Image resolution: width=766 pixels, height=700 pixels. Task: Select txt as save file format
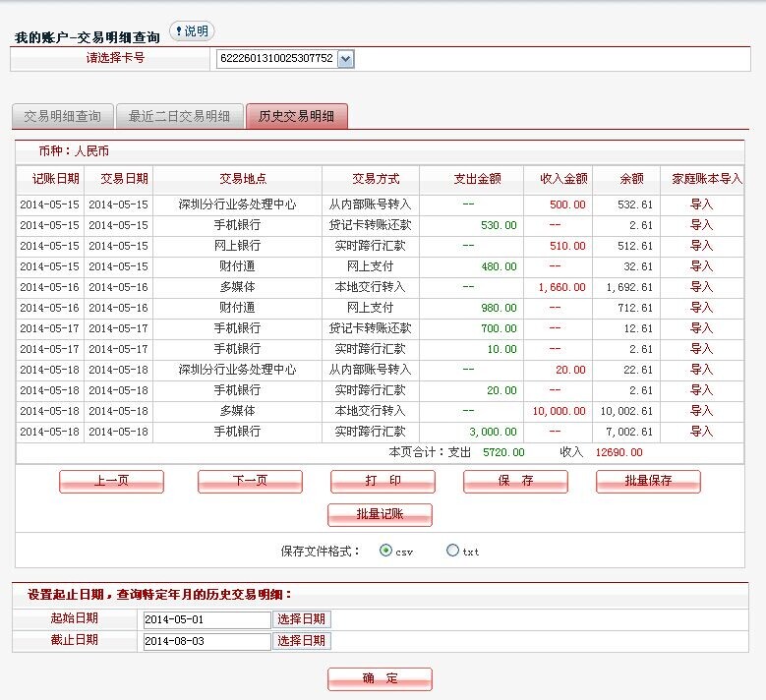click(452, 551)
